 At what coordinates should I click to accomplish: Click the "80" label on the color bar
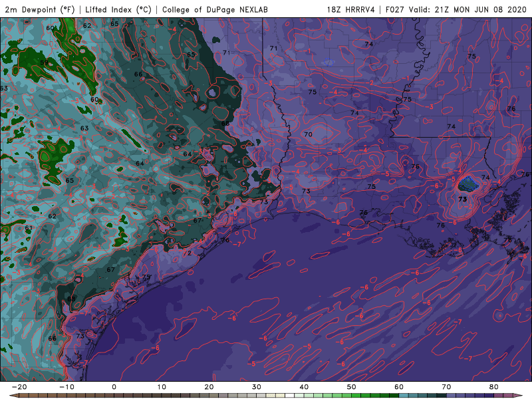click(494, 387)
